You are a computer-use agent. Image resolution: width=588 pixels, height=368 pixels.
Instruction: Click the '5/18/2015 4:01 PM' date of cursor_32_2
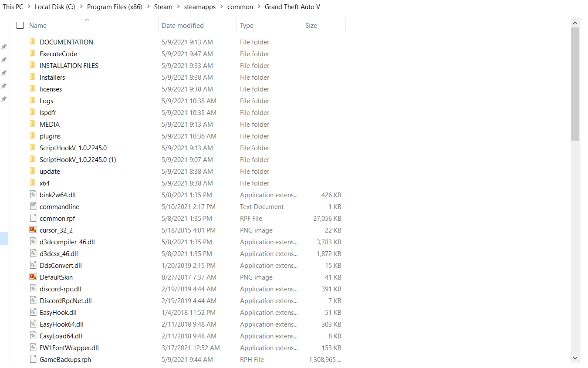(x=189, y=230)
